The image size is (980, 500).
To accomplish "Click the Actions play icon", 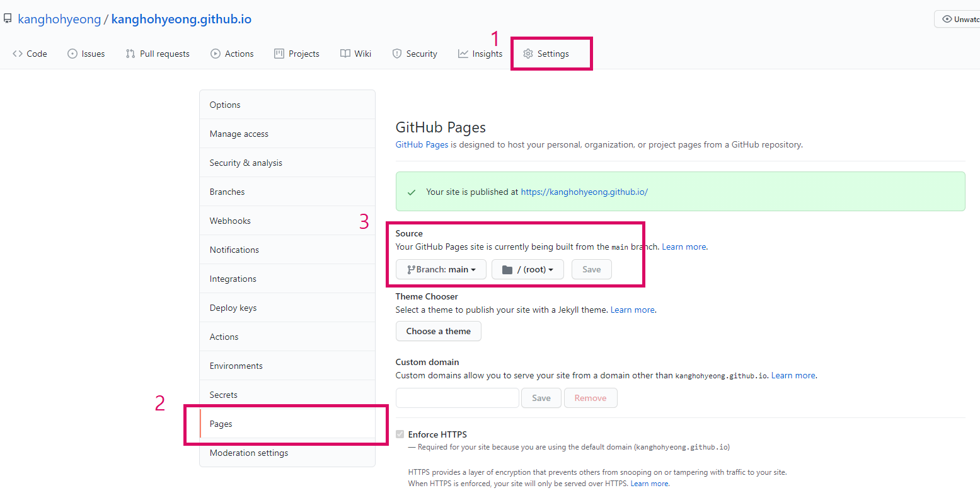I will point(216,54).
